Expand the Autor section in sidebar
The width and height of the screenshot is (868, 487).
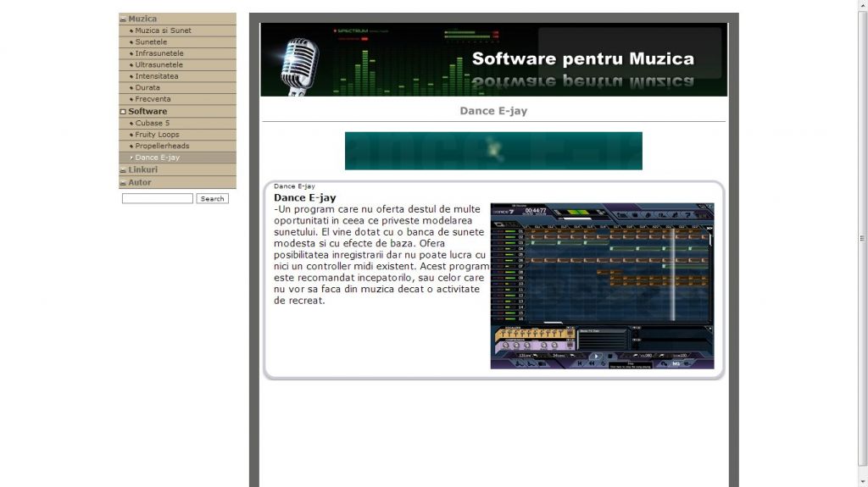point(139,182)
